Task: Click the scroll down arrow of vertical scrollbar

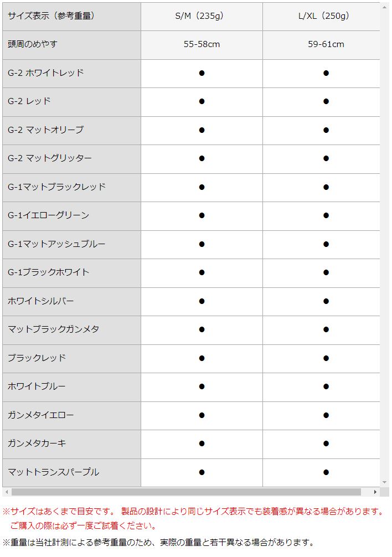Action: [385, 483]
